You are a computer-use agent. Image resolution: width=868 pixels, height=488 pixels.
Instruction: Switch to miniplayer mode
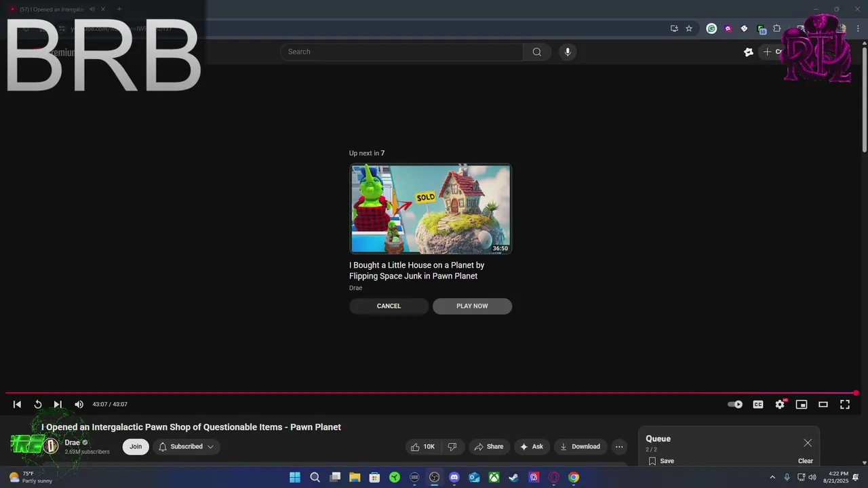coord(802,405)
